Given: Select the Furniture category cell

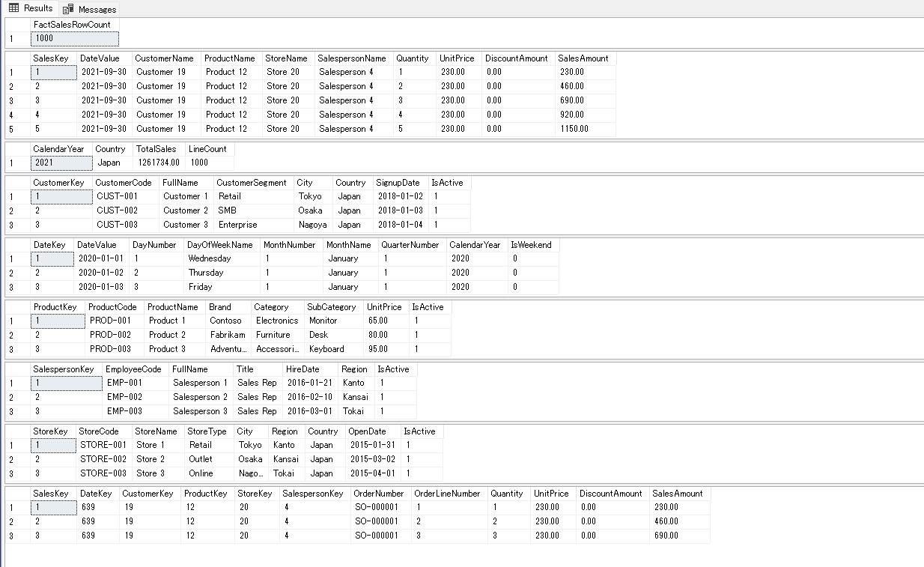Looking at the screenshot, I should pyautogui.click(x=277, y=335).
